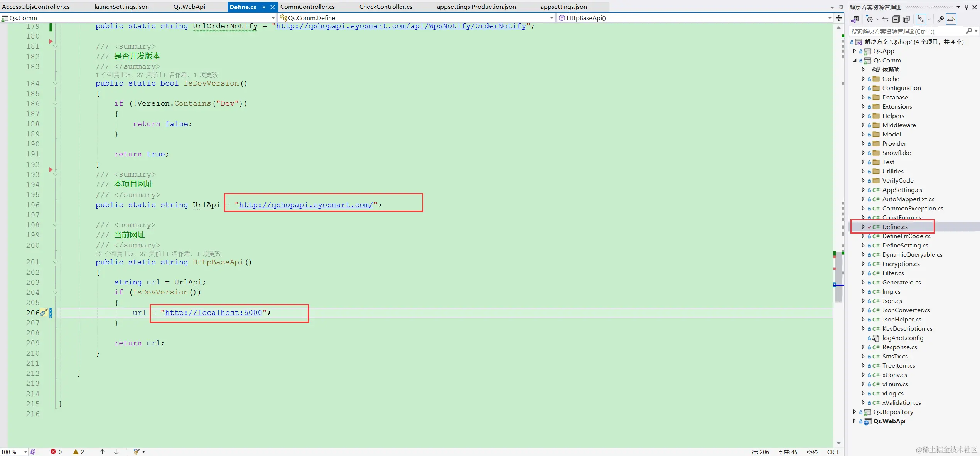This screenshot has width=980, height=456.
Task: Click Sync with Active Document icon
Action: (x=886, y=19)
